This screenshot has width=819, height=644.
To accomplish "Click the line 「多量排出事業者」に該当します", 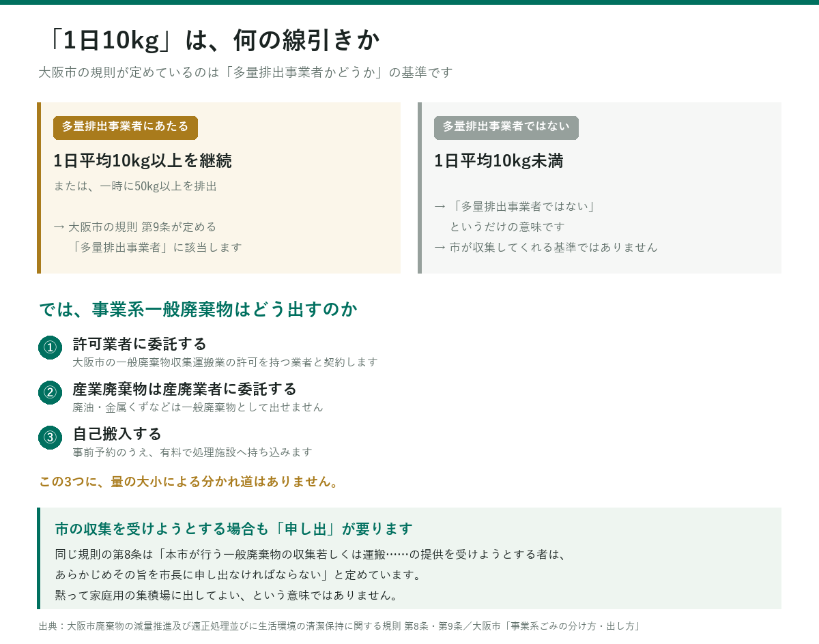I will coord(155,247).
